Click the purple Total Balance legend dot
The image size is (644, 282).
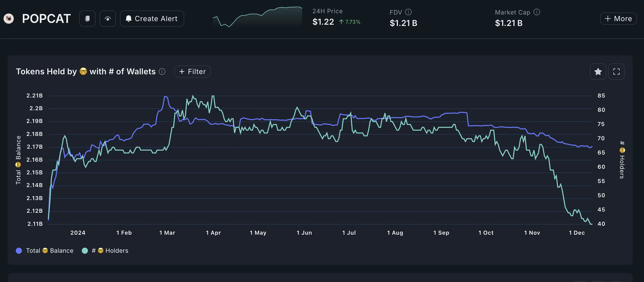click(x=19, y=251)
